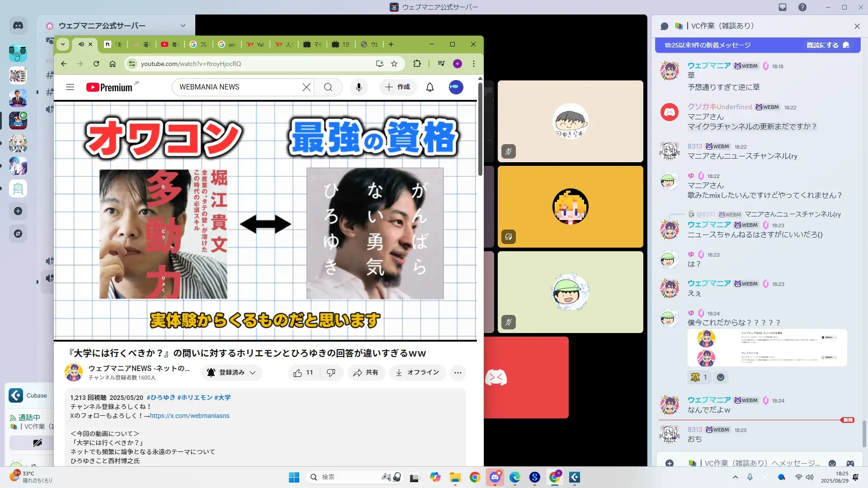Add a server with plus icon
Screen dimensions: 868x488
click(x=18, y=211)
